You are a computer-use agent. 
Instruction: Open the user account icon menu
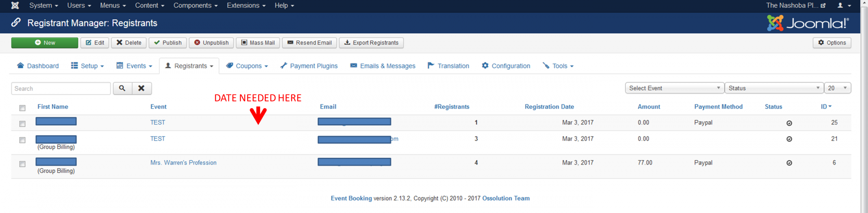click(844, 6)
